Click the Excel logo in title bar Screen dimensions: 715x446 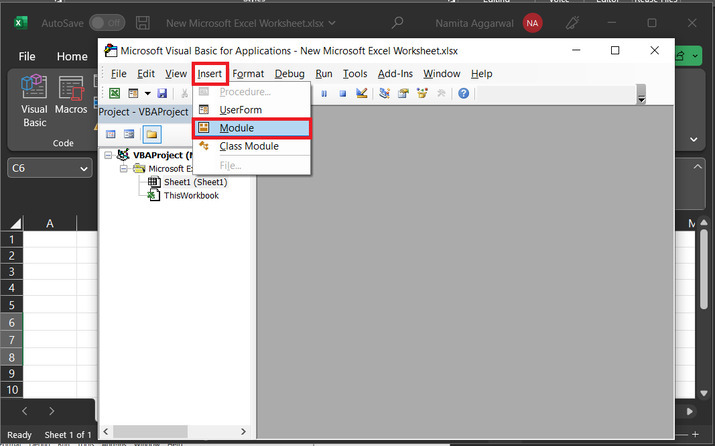click(21, 23)
